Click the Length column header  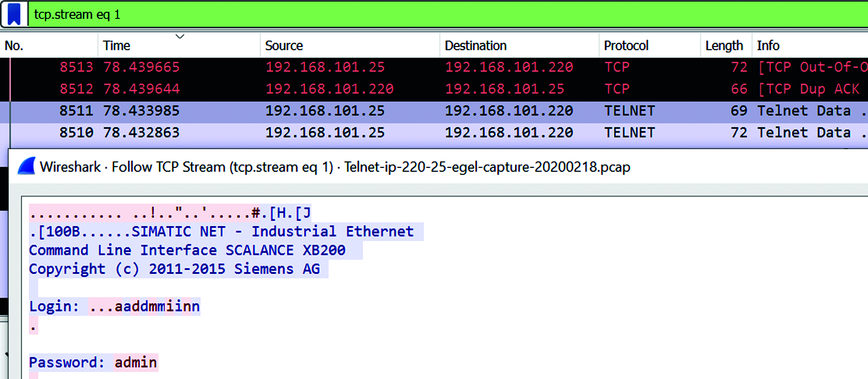coord(724,46)
